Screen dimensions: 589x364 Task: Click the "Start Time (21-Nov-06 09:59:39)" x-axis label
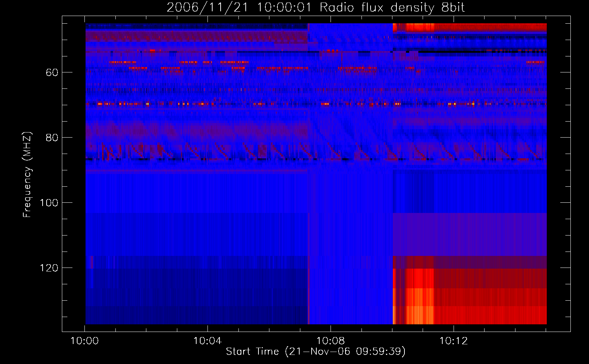pos(316,352)
